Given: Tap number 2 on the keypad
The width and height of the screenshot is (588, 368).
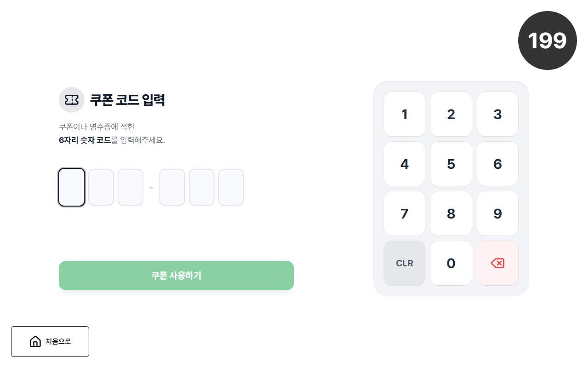Looking at the screenshot, I should point(451,114).
